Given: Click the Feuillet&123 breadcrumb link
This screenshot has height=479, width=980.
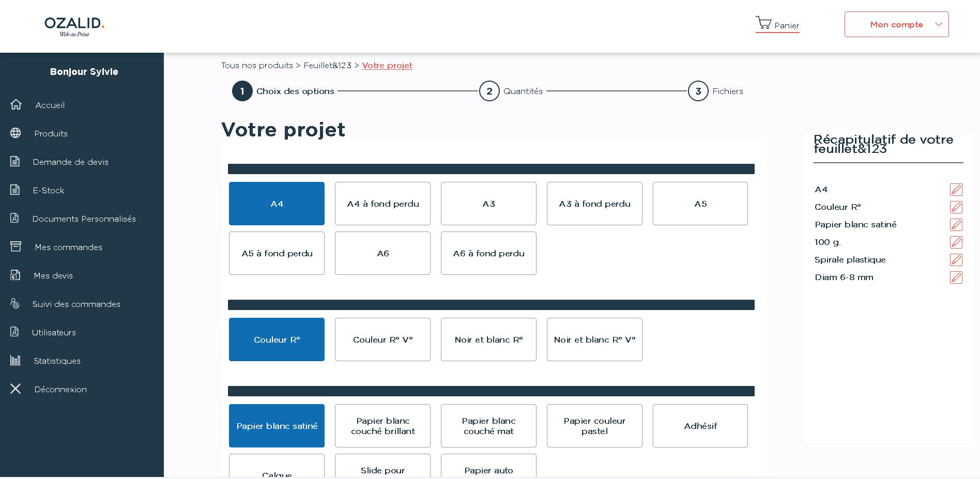Looking at the screenshot, I should tap(327, 66).
